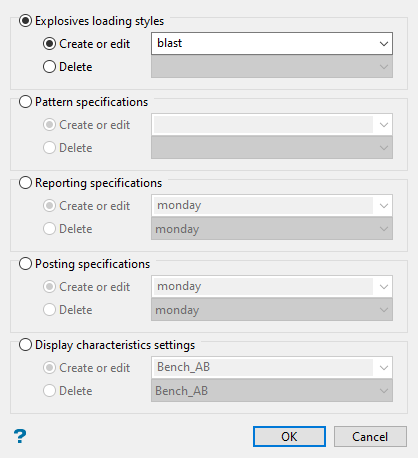Open Posting specifications monday create dropdown

click(272, 287)
